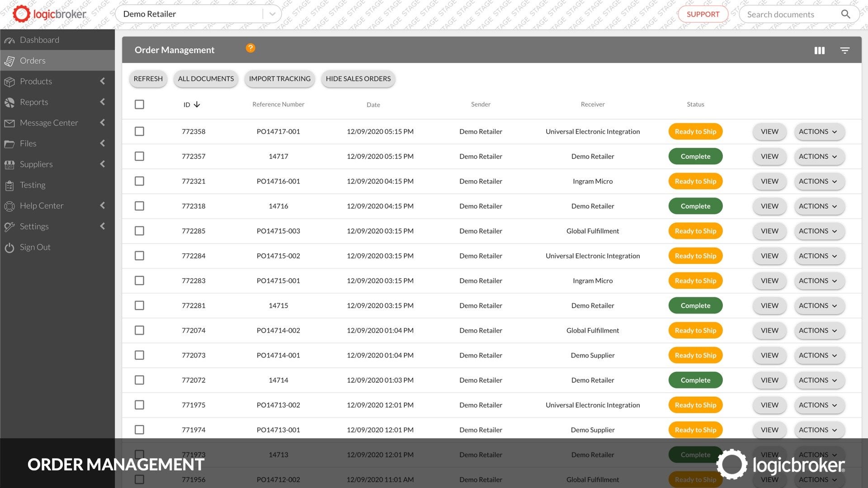Sort by the ID column arrow
Screen dimensions: 868x488
coord(197,104)
